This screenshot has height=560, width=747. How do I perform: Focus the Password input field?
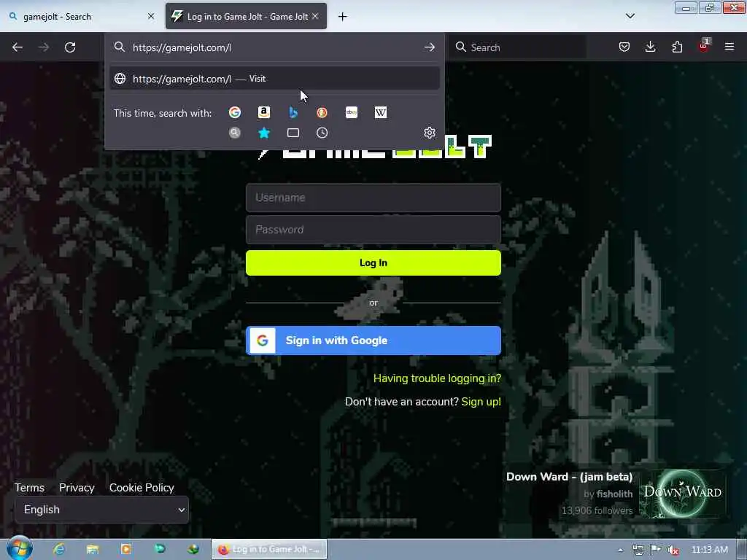[x=373, y=230]
